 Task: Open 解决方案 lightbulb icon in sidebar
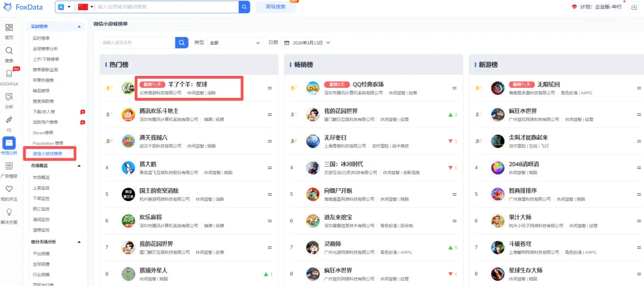point(8,216)
